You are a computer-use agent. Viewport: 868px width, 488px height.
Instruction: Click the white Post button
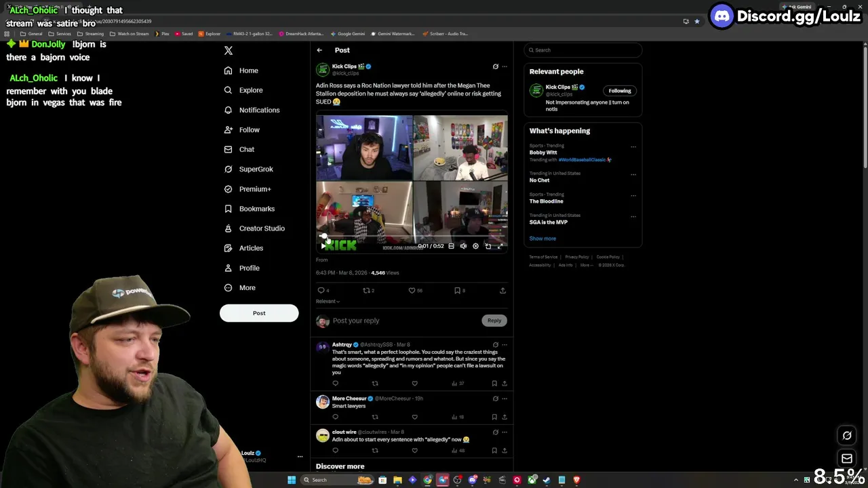[x=259, y=313]
